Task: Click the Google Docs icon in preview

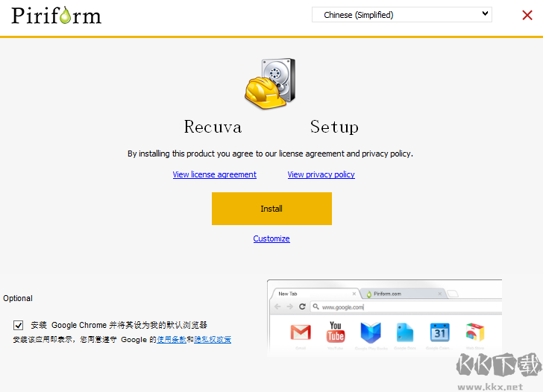Action: (405, 332)
